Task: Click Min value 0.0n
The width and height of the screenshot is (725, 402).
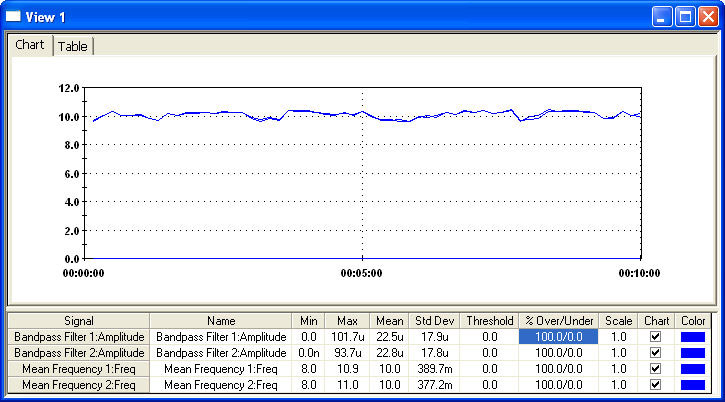Action: click(308, 353)
